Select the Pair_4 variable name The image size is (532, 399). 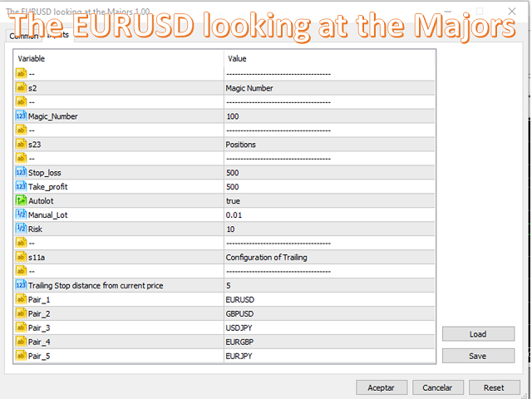[39, 342]
